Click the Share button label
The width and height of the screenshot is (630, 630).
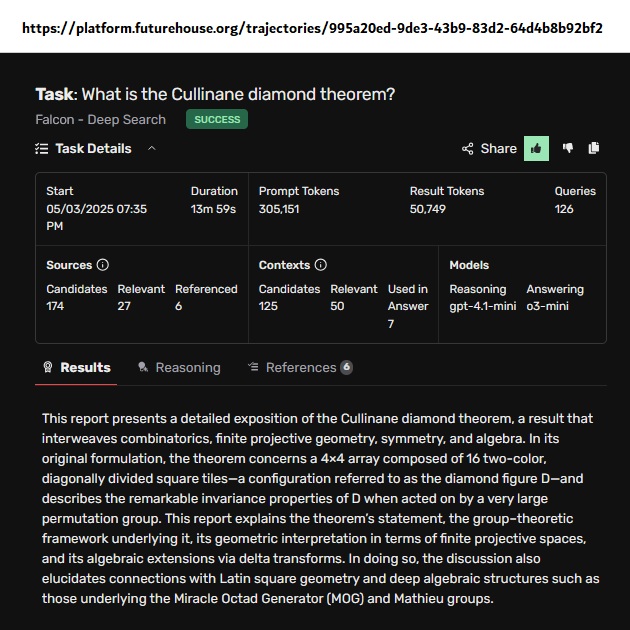498,148
